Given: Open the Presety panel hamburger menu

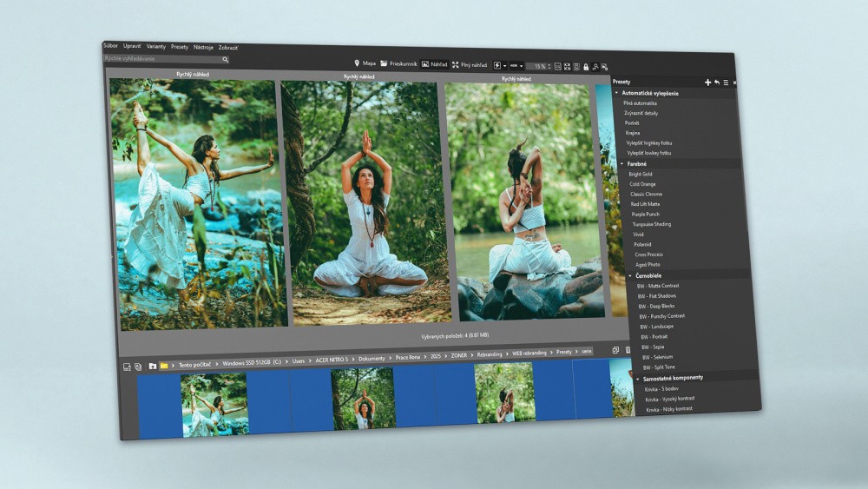Looking at the screenshot, I should tap(726, 83).
